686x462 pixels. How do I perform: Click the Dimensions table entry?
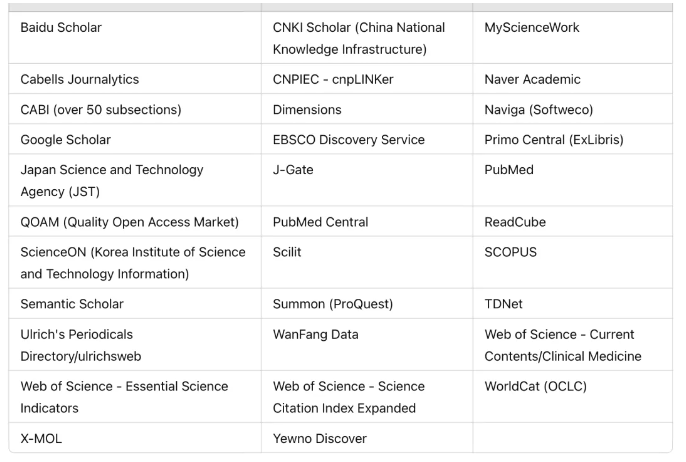[307, 109]
